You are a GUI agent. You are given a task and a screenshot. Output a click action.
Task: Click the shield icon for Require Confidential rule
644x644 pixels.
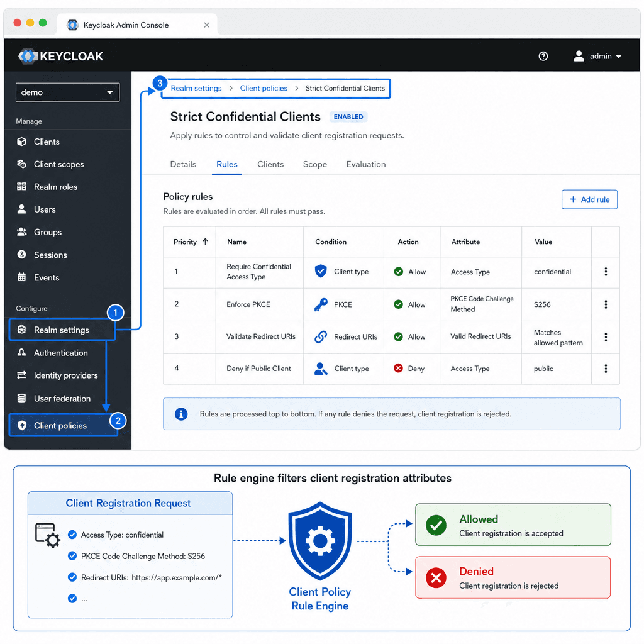pos(321,271)
